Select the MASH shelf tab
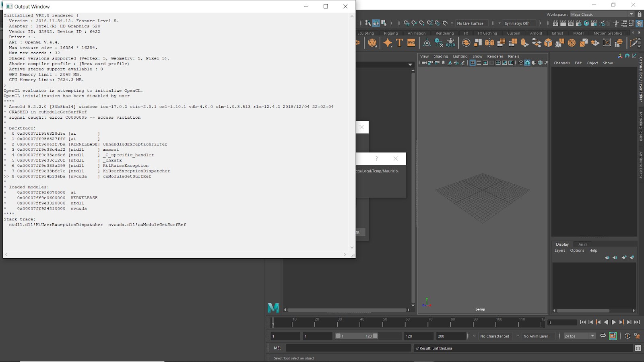The height and width of the screenshot is (362, 644). tap(578, 33)
